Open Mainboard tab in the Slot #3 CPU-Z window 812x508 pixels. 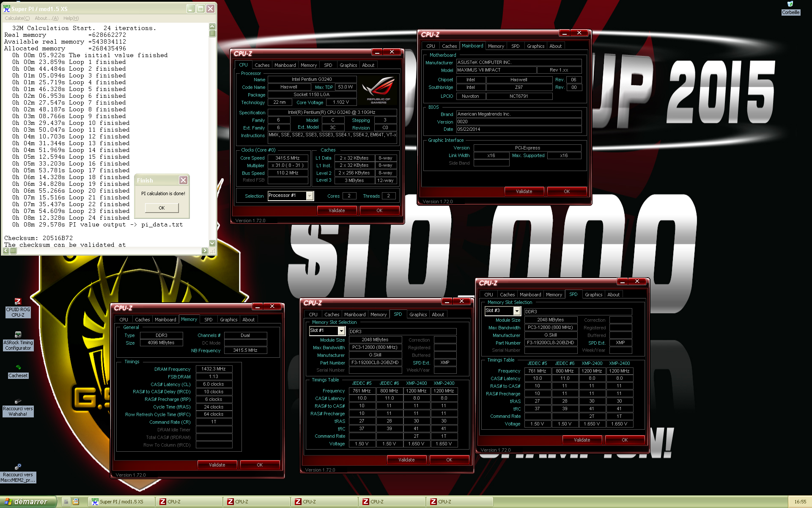click(530, 295)
